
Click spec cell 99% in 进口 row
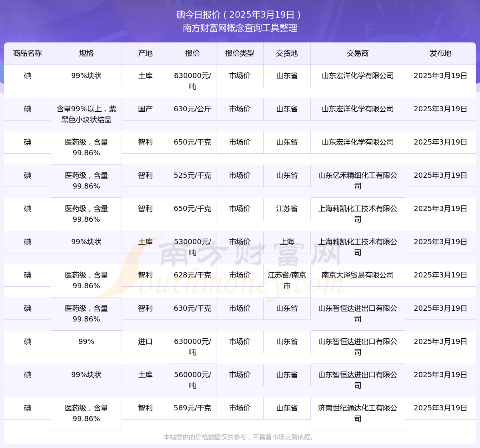tap(86, 342)
